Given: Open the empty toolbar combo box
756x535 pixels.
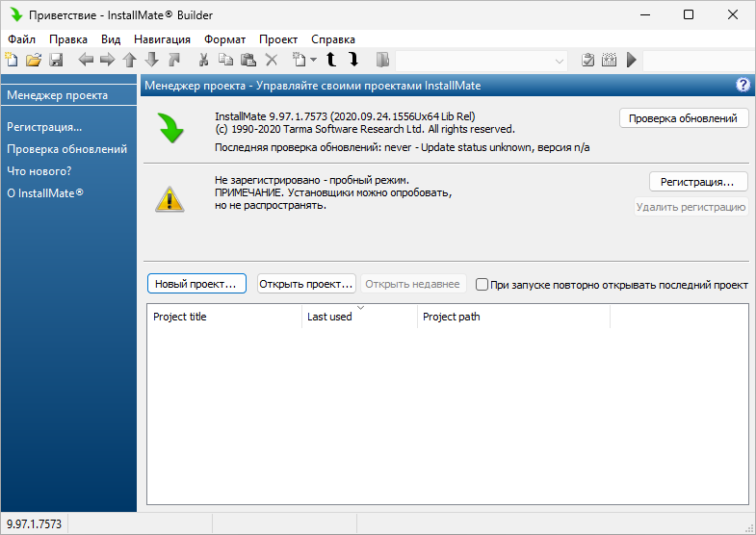Looking at the screenshot, I should coord(482,61).
